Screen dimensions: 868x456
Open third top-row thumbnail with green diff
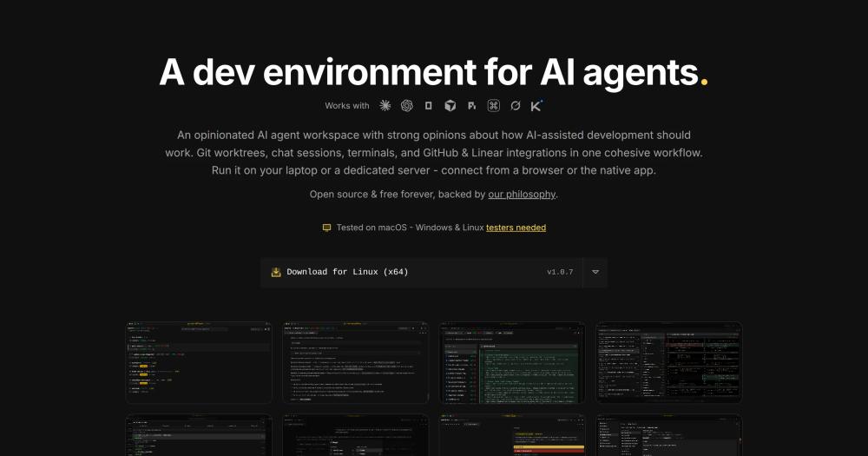tap(512, 362)
